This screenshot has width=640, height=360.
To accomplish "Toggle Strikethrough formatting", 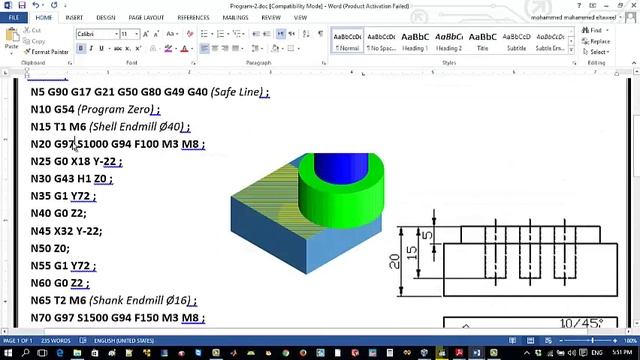I will 118,49.
